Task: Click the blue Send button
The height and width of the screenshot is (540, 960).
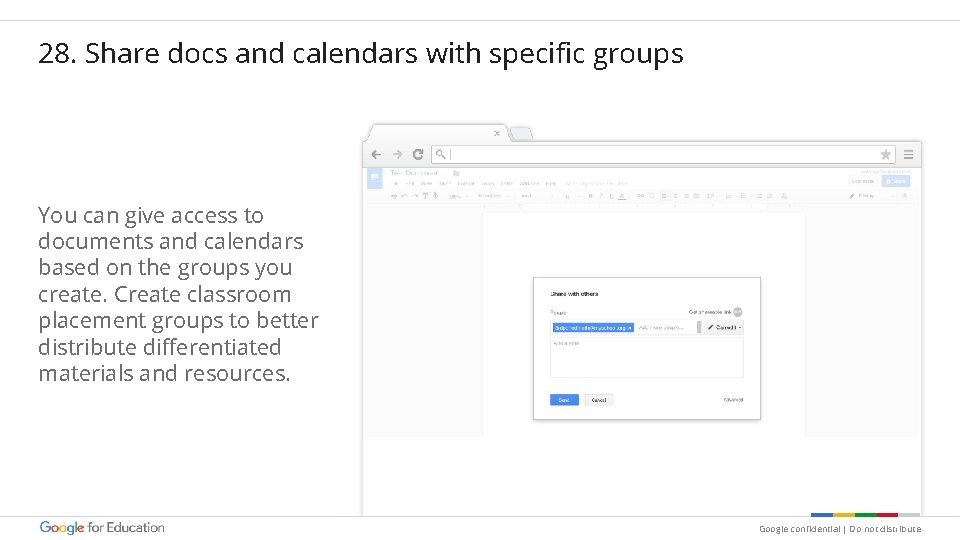Action: pos(564,400)
